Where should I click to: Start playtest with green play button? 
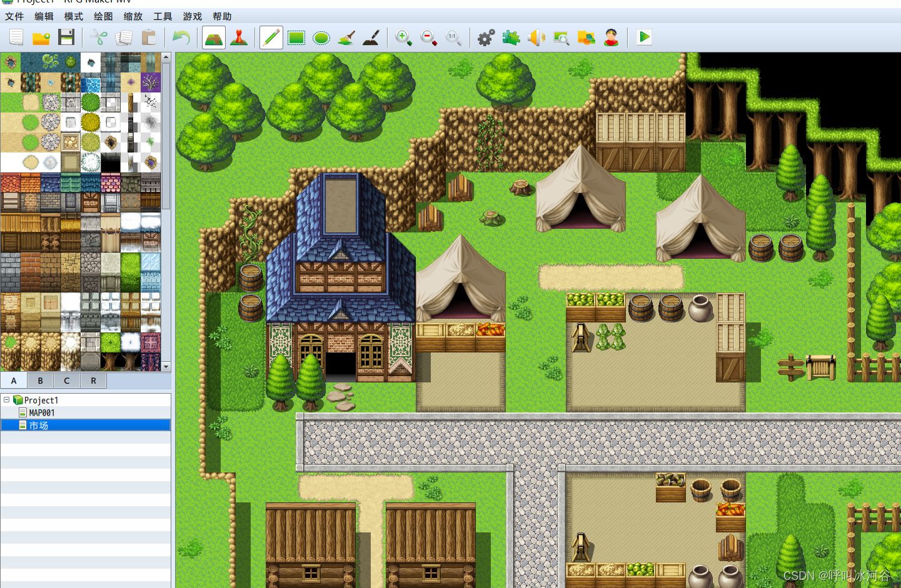pyautogui.click(x=644, y=37)
